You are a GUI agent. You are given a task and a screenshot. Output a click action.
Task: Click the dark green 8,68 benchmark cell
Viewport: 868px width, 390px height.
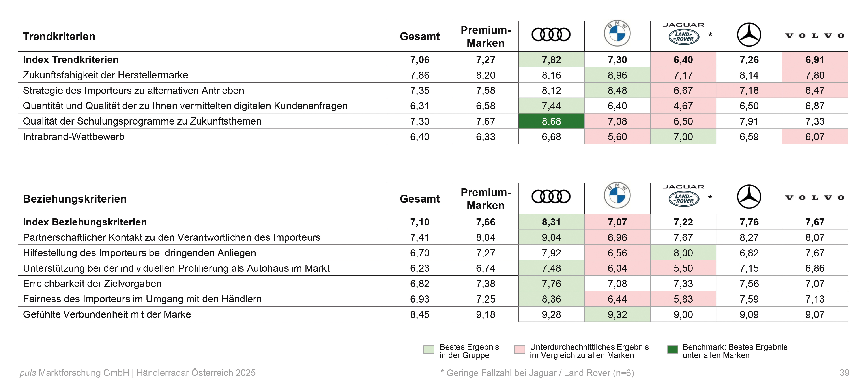tap(551, 121)
